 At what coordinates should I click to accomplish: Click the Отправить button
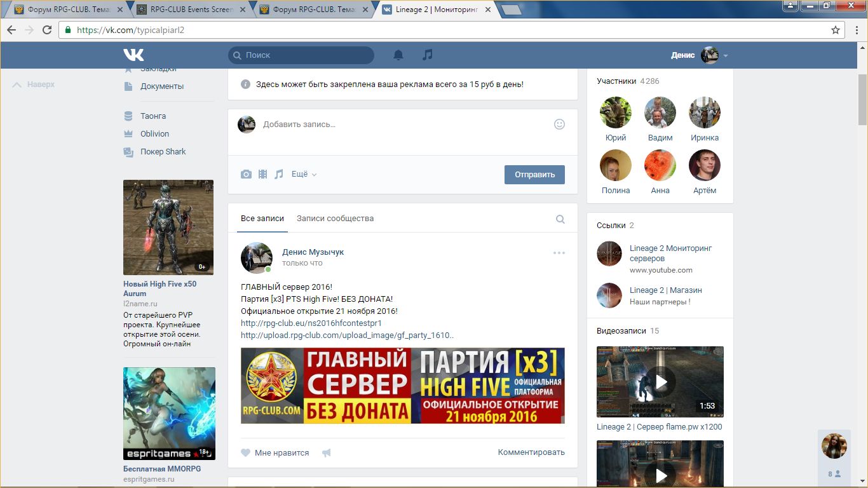534,175
